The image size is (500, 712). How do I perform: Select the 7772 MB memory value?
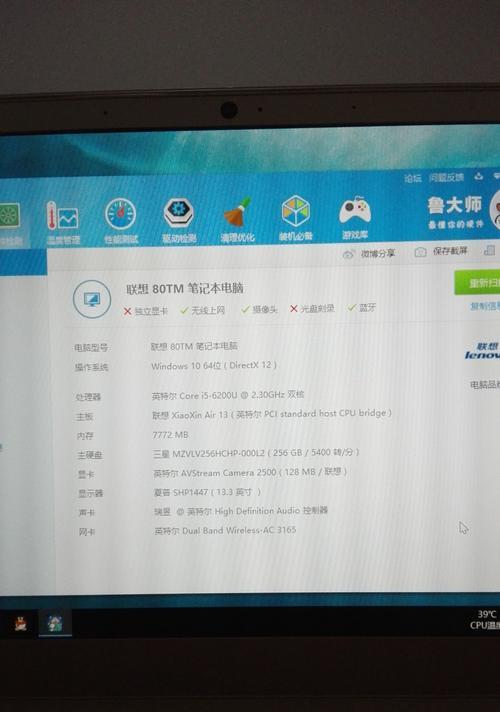click(x=171, y=435)
